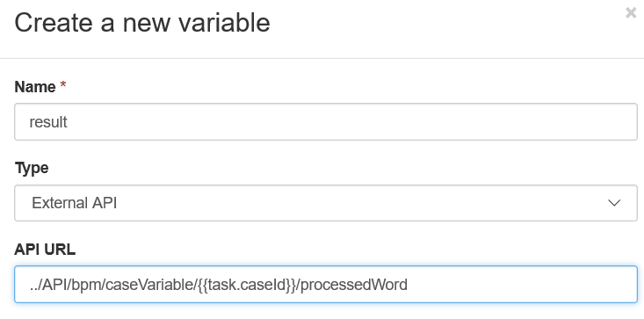Click the Name input field containing result

326,122
